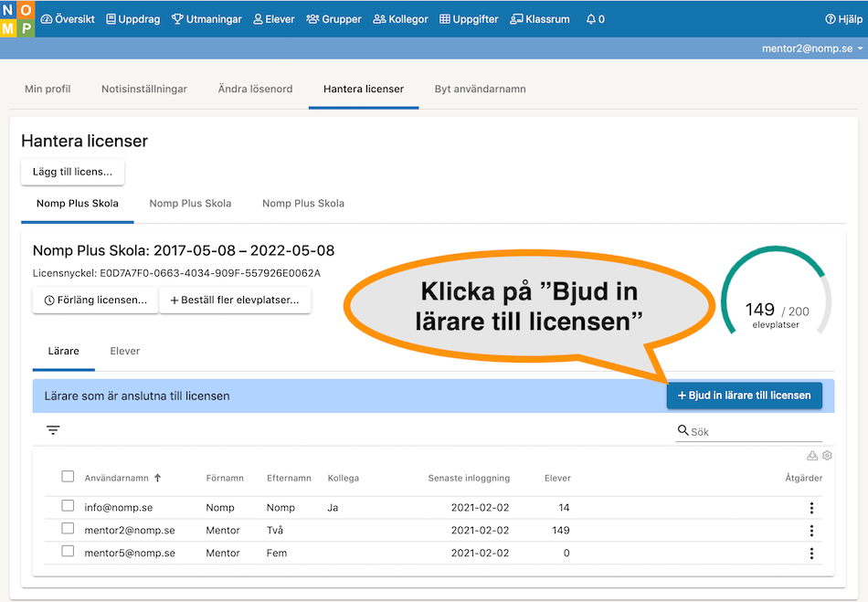Click the sort arrow next to Användarnamn
The height and width of the screenshot is (602, 868).
click(158, 478)
